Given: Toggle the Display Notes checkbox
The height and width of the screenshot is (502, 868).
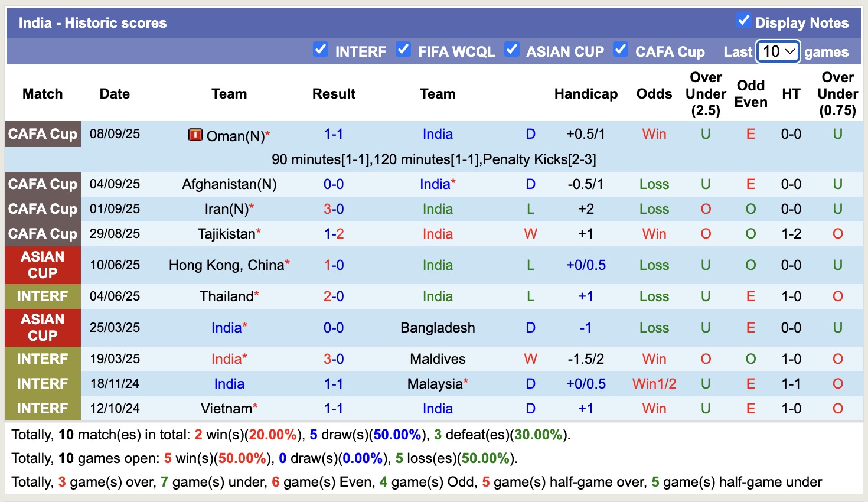Looking at the screenshot, I should click(x=743, y=21).
